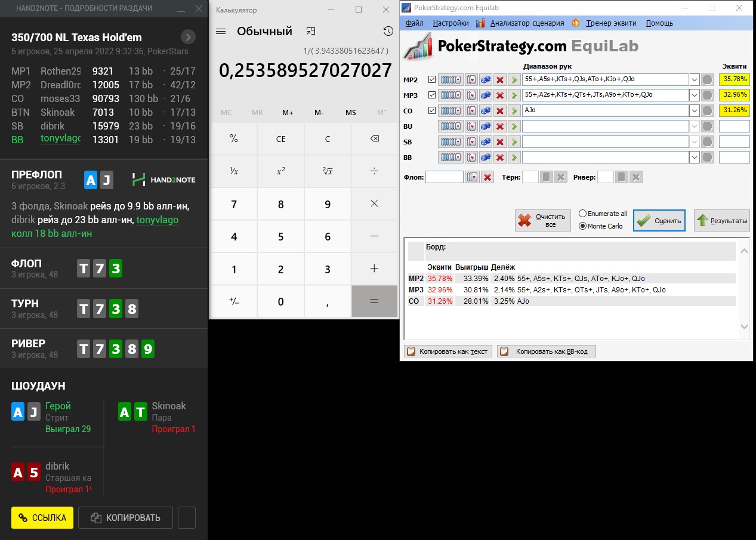Image resolution: width=756 pixels, height=540 pixels.
Task: Open calculator navigation hamburger menu
Action: pyautogui.click(x=221, y=32)
